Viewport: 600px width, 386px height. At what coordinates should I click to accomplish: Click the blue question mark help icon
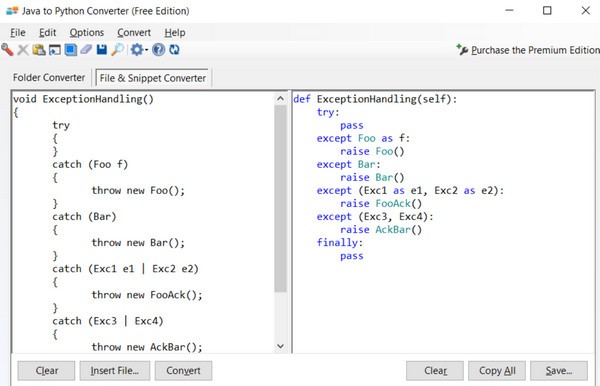[158, 50]
